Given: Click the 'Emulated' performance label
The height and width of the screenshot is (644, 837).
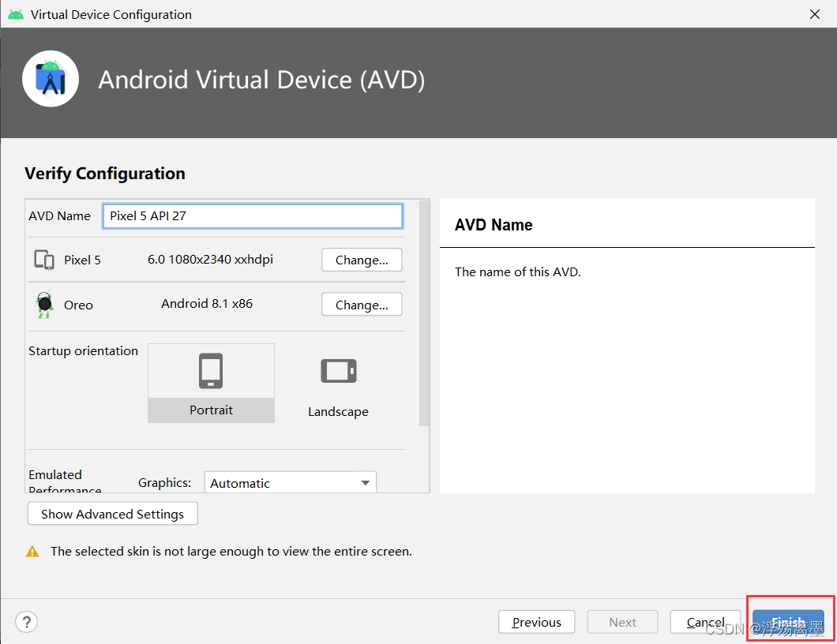Looking at the screenshot, I should click(x=55, y=475).
